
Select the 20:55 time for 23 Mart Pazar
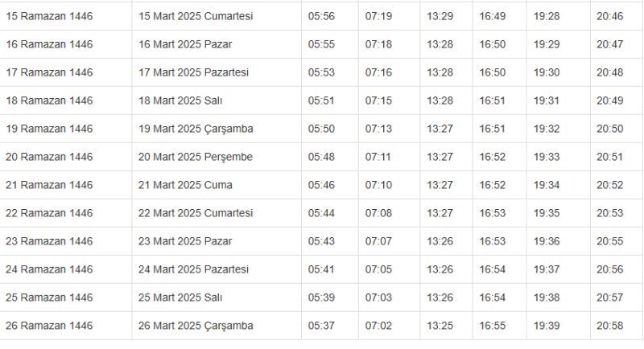[610, 241]
